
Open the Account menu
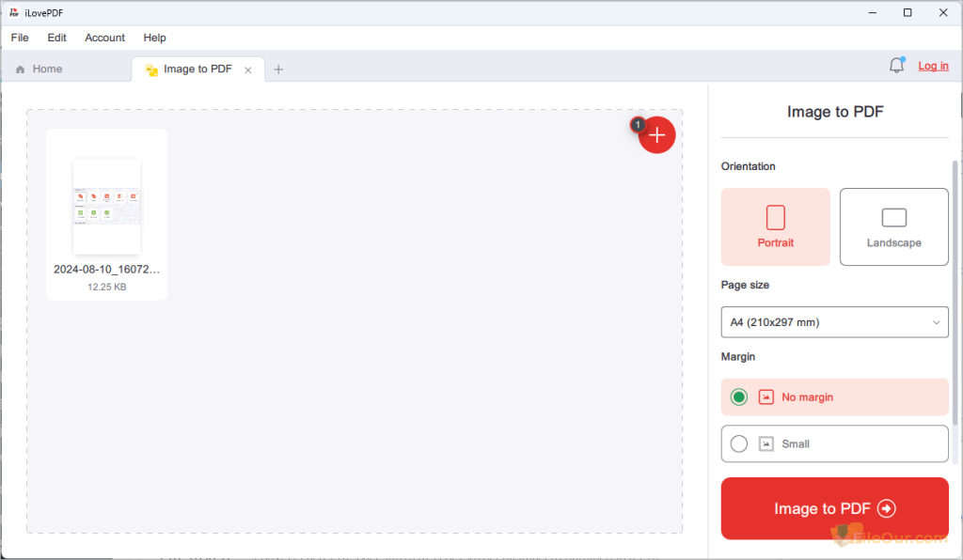103,38
